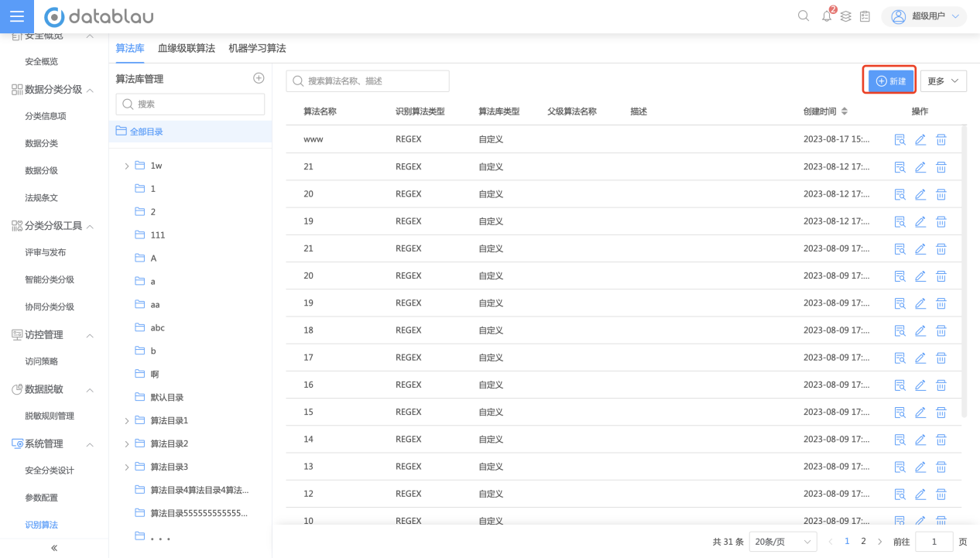Viewport: 980px width, 558px height.
Task: Click the clipboard task icon in the header
Action: click(865, 16)
